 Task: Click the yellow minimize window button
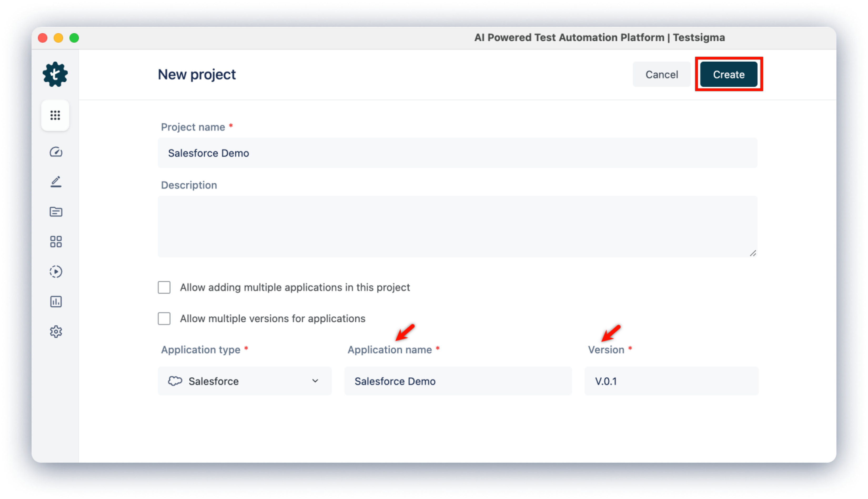tap(59, 38)
